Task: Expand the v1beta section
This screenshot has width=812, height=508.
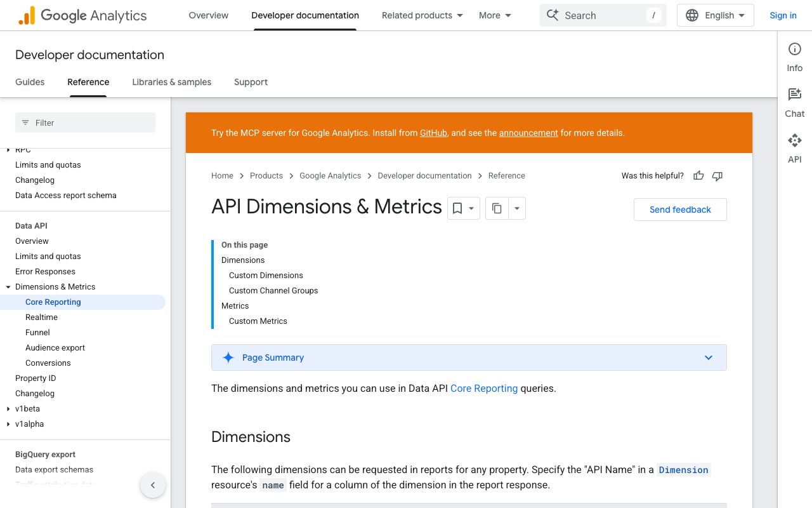Action: pyautogui.click(x=8, y=409)
